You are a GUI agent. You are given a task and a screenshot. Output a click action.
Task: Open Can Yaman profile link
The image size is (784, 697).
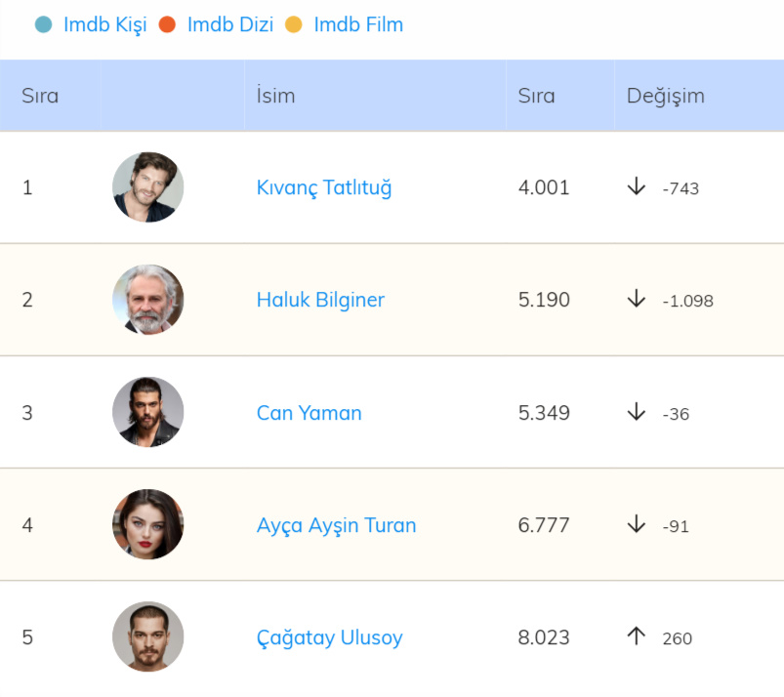(x=309, y=413)
